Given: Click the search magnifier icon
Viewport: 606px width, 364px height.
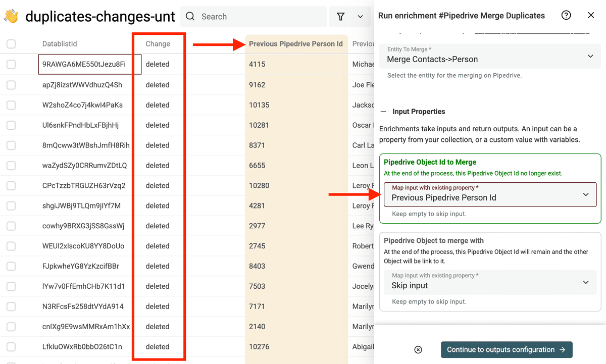Looking at the screenshot, I should (x=190, y=17).
